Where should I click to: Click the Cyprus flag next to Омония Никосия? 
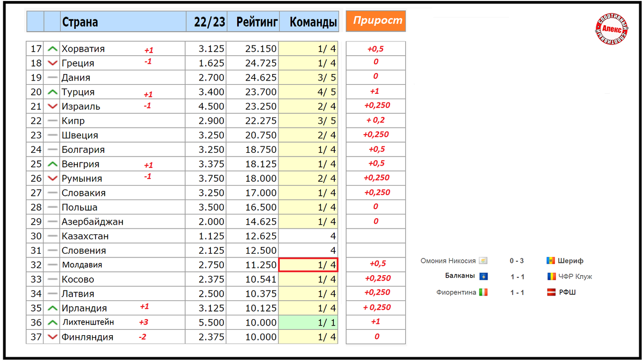tap(483, 261)
